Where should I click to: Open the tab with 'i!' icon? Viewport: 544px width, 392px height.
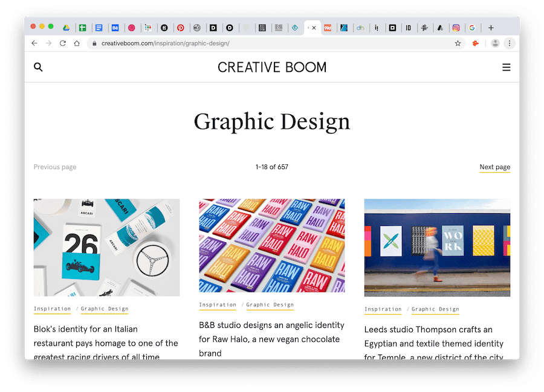tap(377, 28)
